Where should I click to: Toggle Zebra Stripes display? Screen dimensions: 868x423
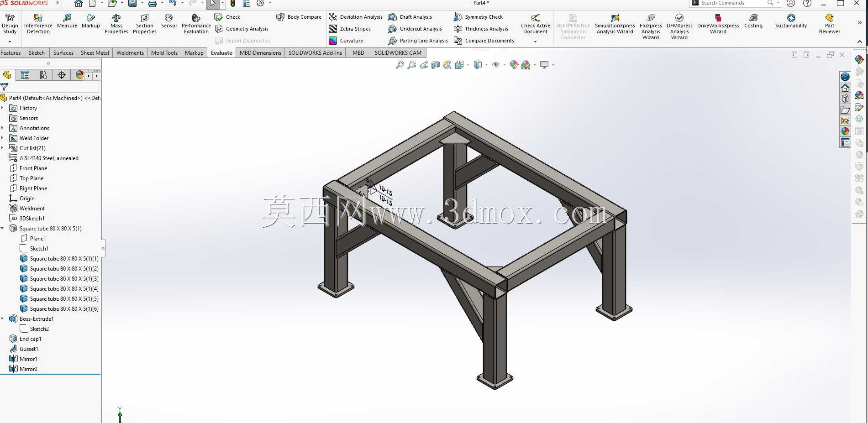pos(350,29)
